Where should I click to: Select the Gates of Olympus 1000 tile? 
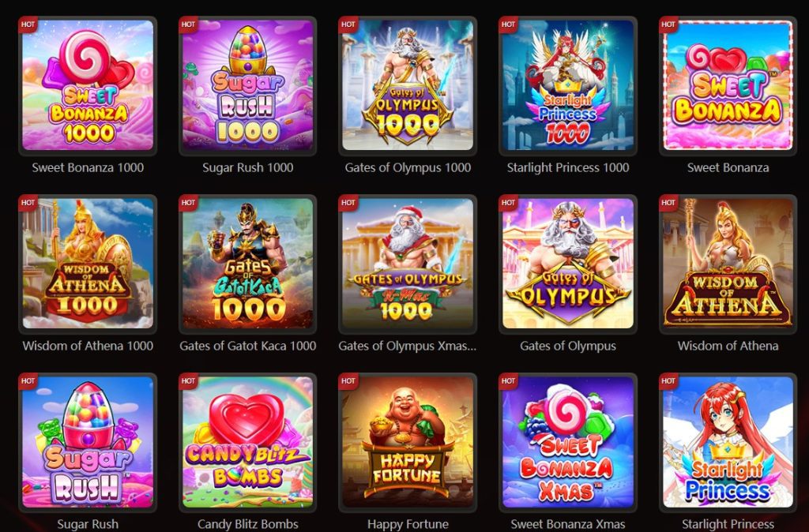click(408, 85)
